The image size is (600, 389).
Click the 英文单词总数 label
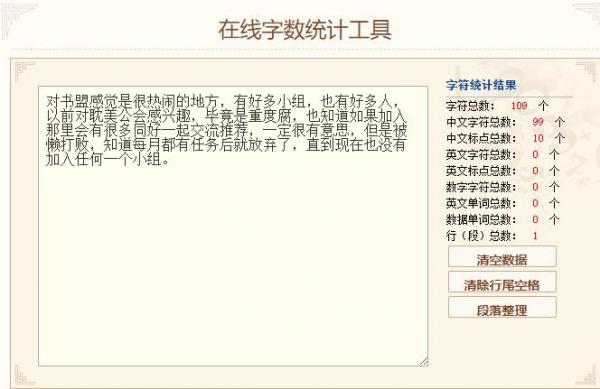[481, 203]
